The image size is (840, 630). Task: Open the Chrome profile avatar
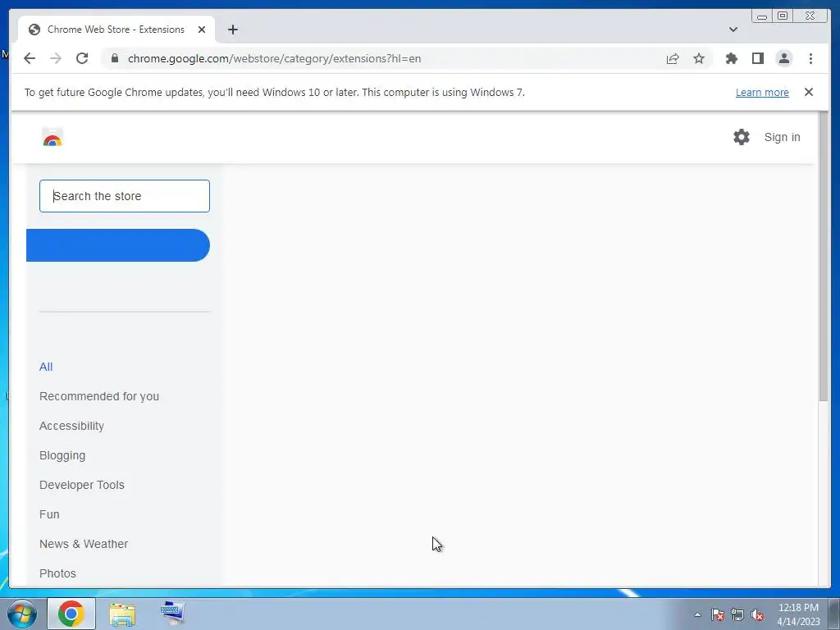point(783,58)
